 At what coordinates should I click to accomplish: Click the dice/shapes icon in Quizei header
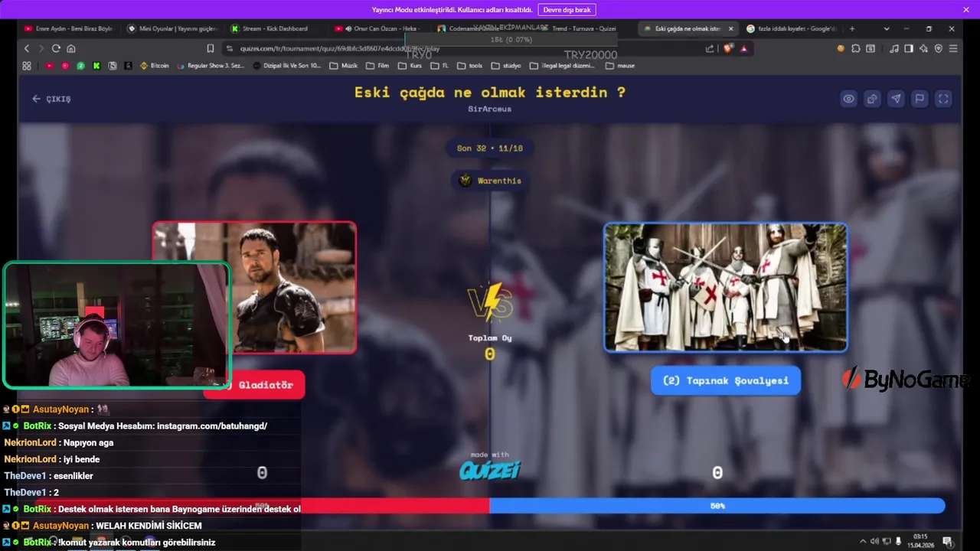872,99
